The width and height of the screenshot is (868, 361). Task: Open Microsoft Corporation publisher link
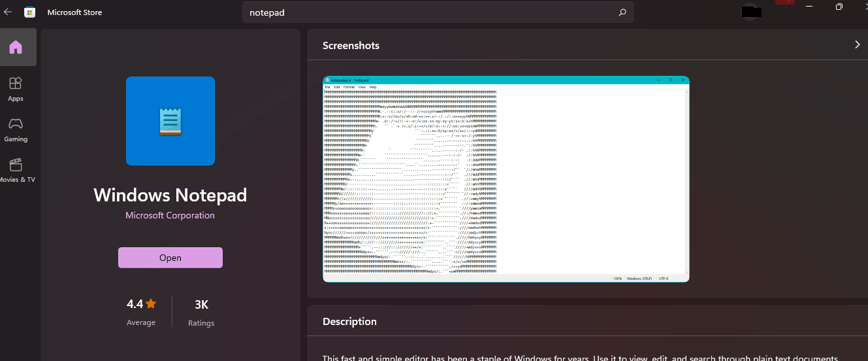tap(170, 215)
